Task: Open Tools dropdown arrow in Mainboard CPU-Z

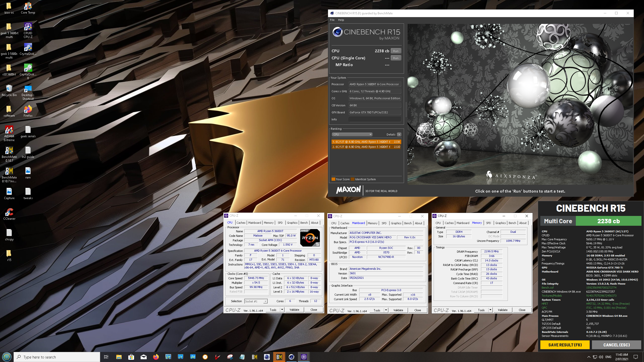Action: [386, 310]
